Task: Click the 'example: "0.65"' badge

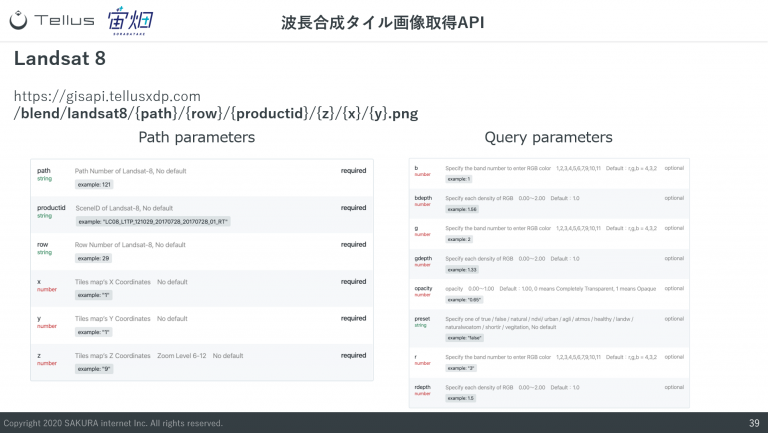Action: [464, 300]
